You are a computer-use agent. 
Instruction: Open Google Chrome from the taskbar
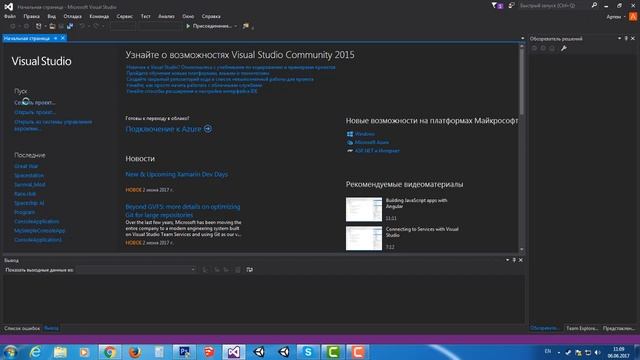(109, 352)
